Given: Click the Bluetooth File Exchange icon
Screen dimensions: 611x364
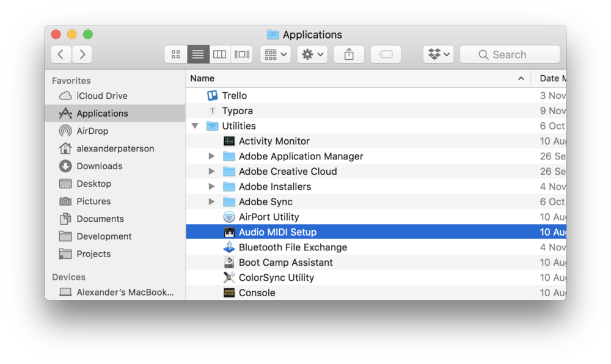Looking at the screenshot, I should (229, 247).
